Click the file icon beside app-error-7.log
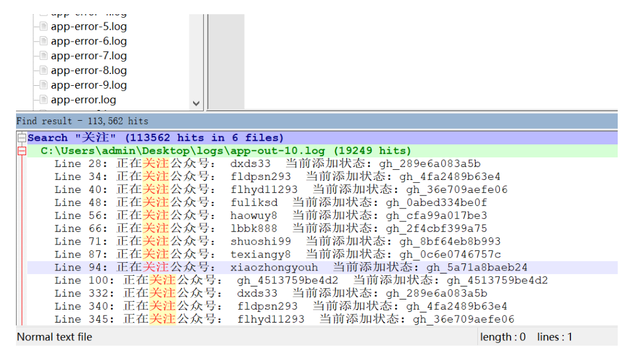 (43, 56)
